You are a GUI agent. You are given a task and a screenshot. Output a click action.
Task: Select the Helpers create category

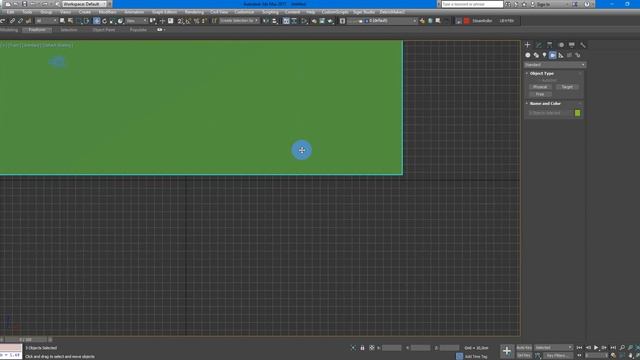pos(561,55)
